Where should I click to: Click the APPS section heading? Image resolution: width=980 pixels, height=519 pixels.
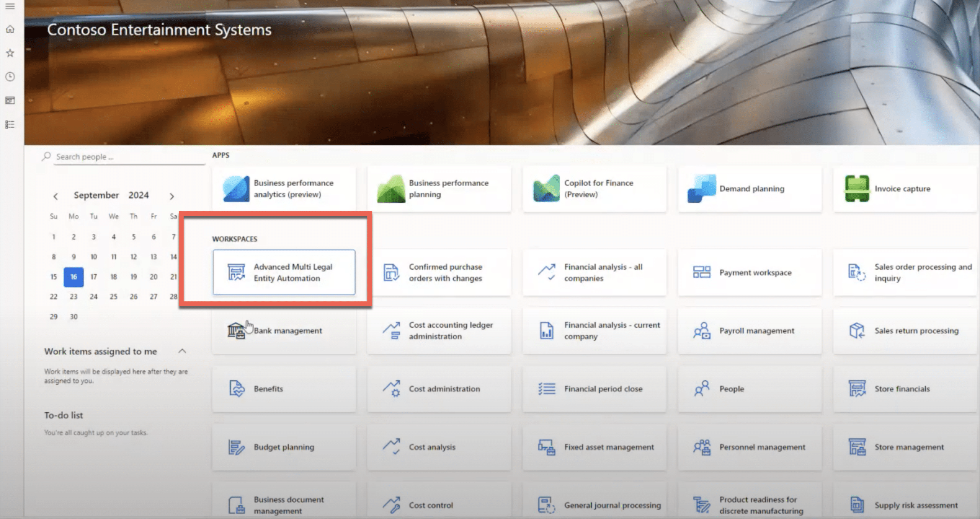tap(221, 155)
